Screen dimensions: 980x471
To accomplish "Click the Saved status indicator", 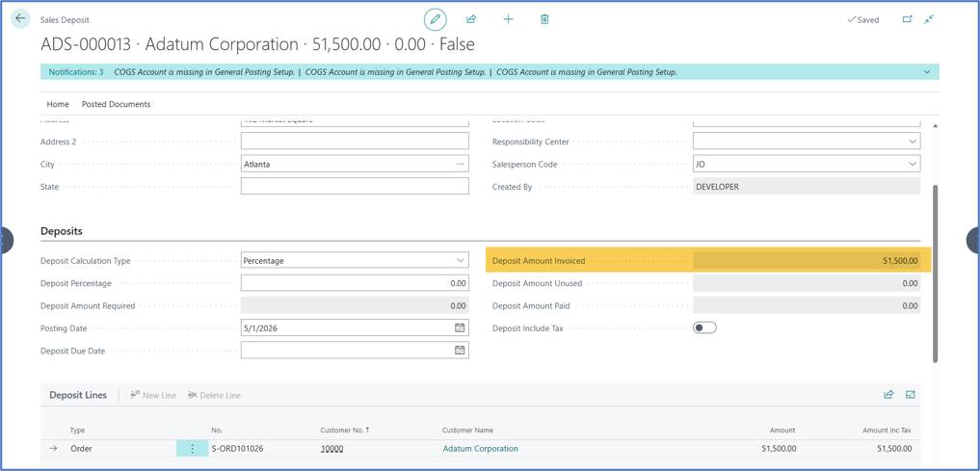I will click(863, 20).
